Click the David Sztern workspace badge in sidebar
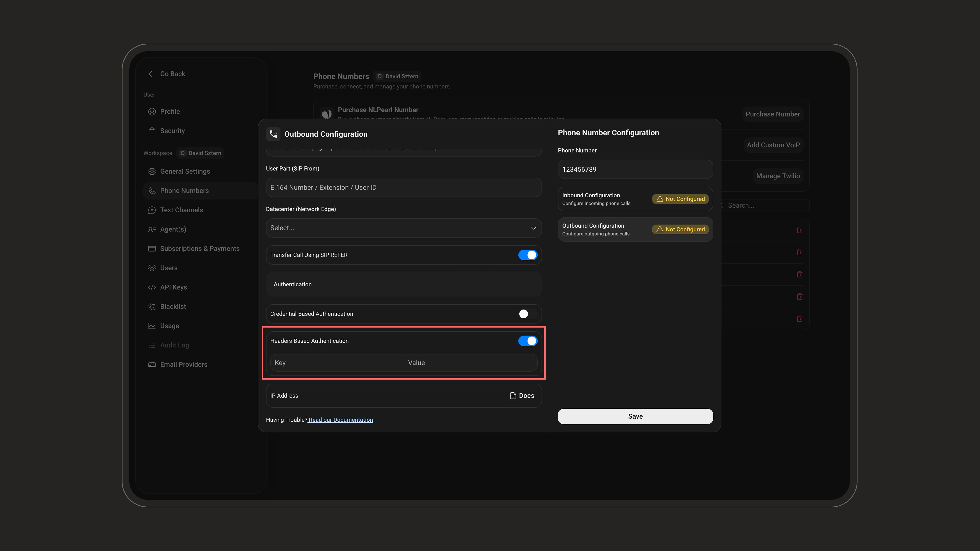 click(200, 153)
